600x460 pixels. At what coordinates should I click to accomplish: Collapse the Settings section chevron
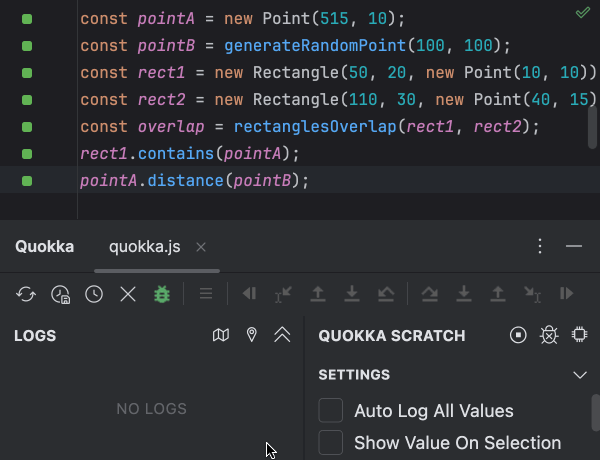coord(579,375)
